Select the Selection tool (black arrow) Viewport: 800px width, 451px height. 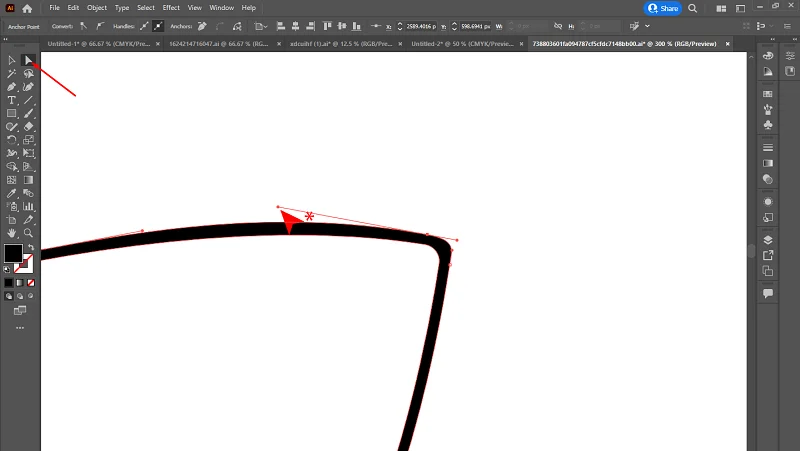click(12, 60)
